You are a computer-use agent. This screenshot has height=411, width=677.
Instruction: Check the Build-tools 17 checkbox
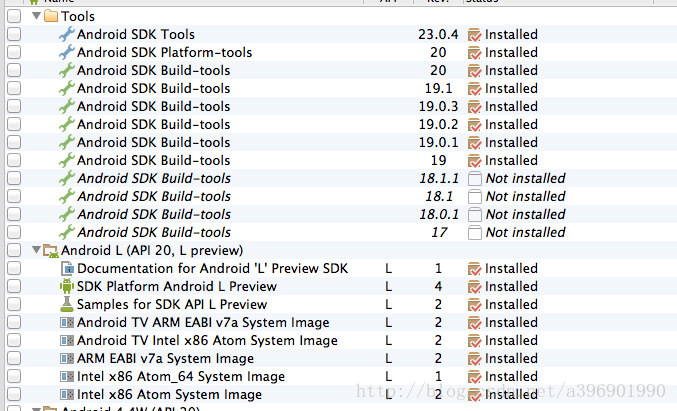pyautogui.click(x=14, y=232)
